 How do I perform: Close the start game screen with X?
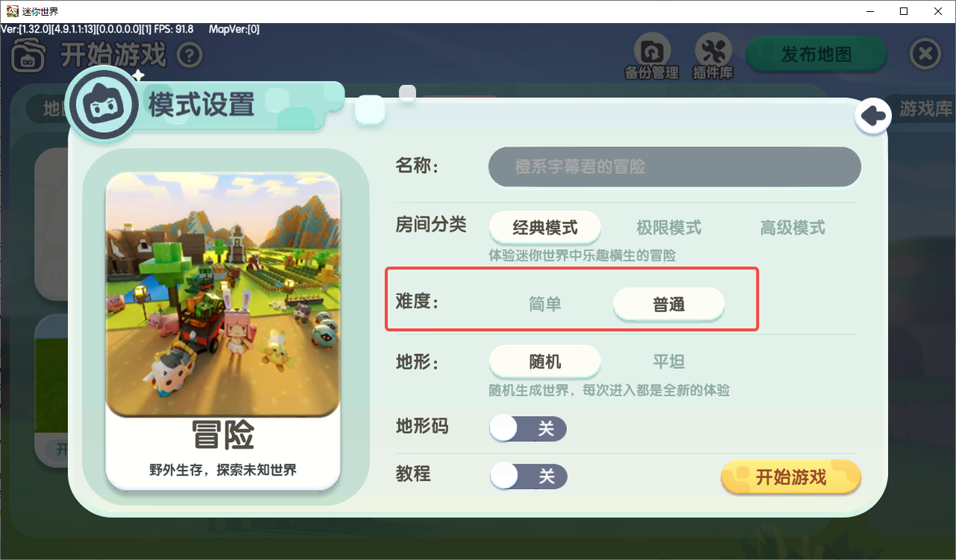925,55
